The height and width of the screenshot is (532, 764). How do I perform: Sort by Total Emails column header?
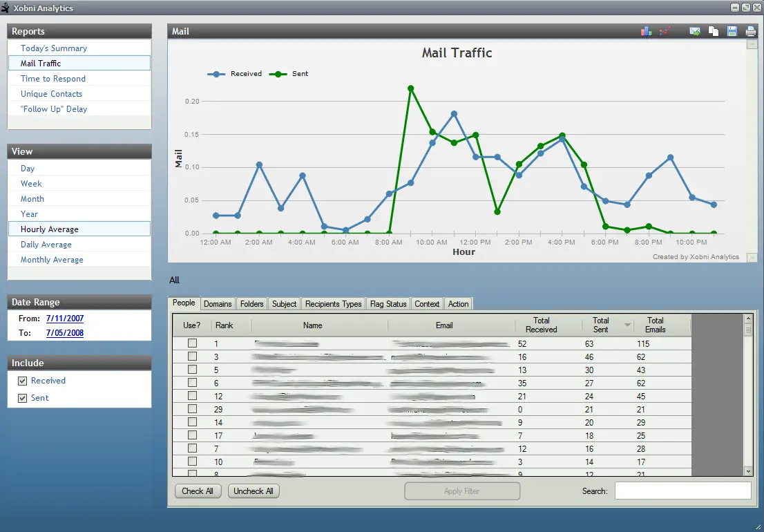(662, 325)
